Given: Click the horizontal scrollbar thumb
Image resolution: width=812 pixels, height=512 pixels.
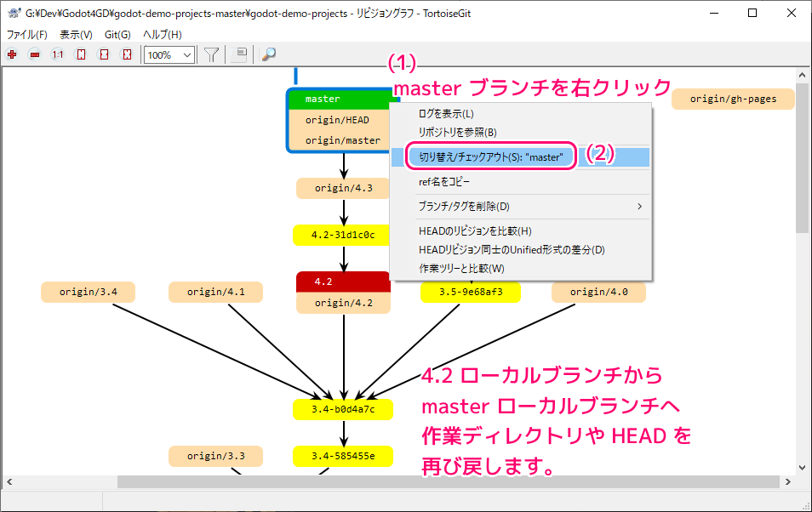Looking at the screenshot, I should point(448,482).
